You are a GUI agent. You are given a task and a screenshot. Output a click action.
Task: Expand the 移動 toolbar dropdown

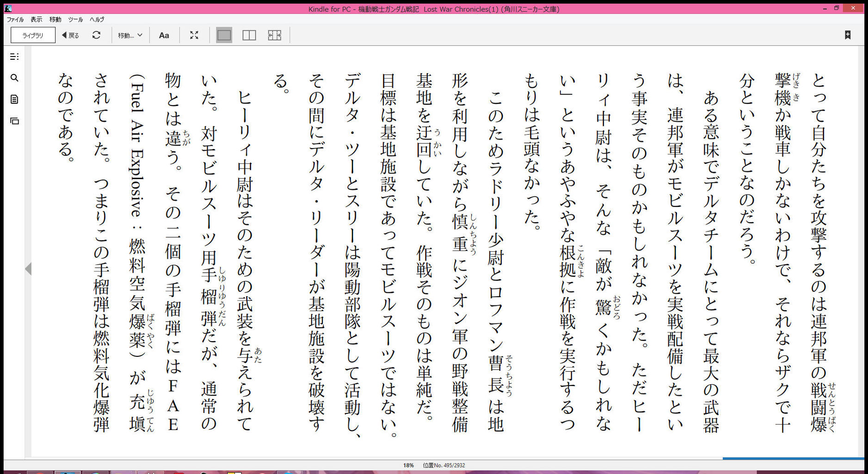130,35
